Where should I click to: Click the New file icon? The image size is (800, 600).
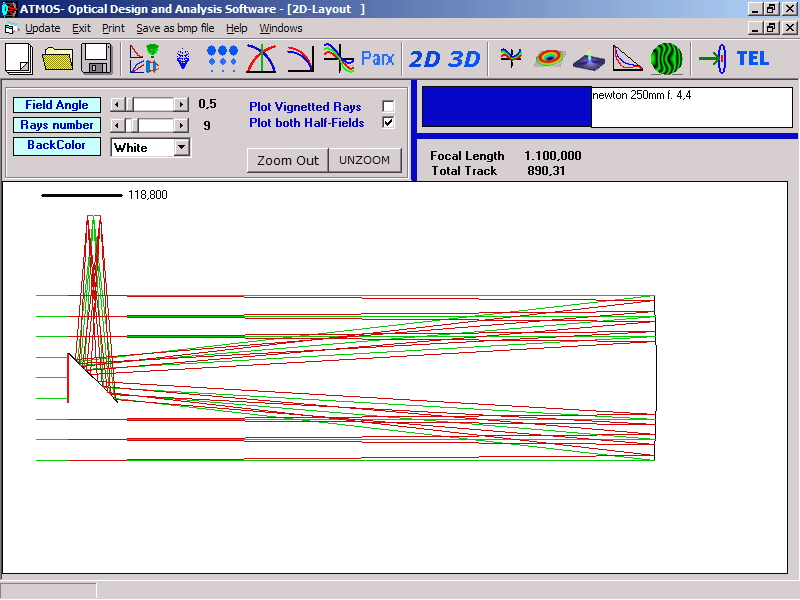20,58
